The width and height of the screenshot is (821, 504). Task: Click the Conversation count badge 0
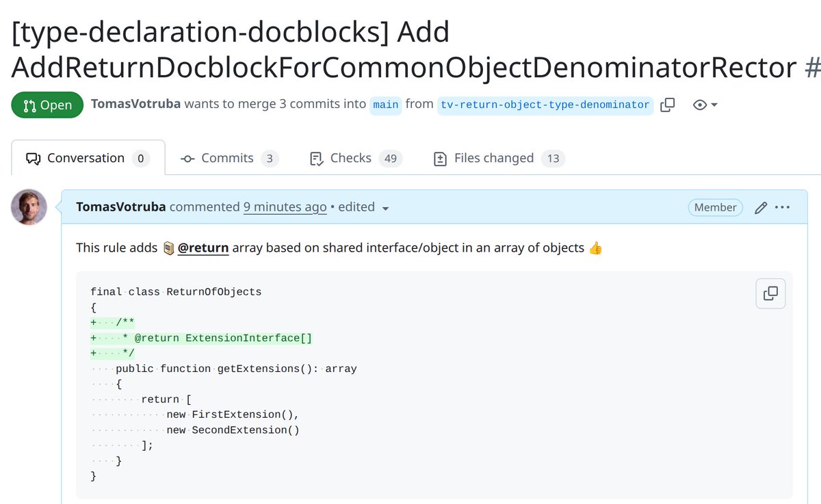coord(140,159)
